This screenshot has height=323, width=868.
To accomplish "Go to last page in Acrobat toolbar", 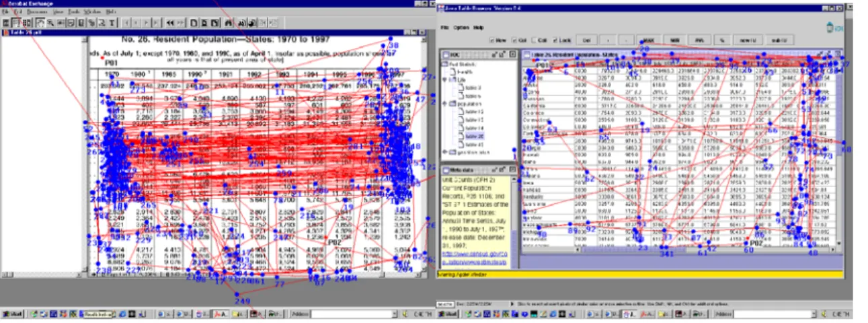I will point(156,22).
